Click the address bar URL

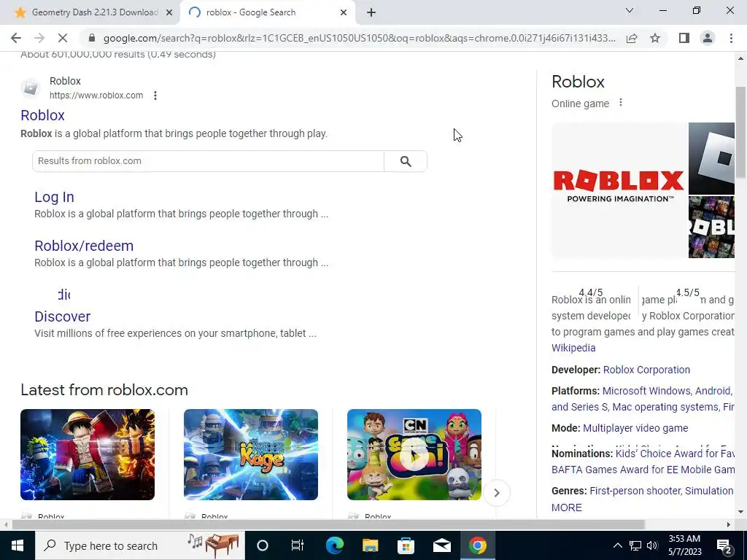[x=359, y=38]
